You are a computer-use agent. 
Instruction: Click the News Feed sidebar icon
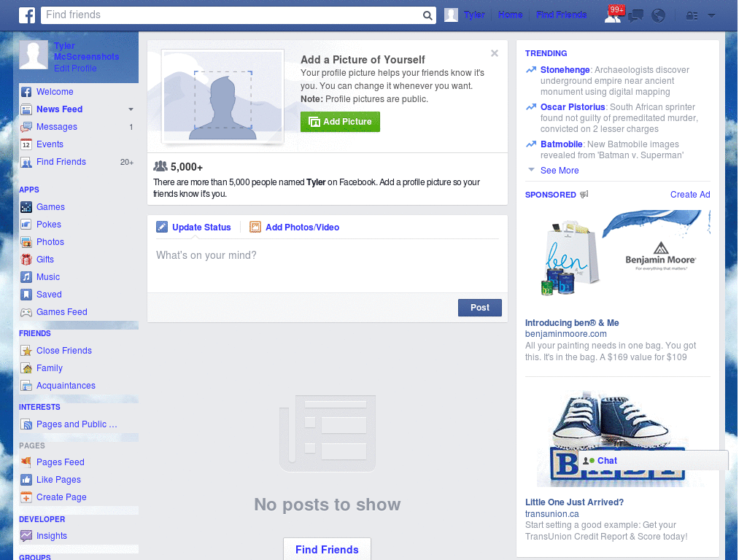(26, 109)
